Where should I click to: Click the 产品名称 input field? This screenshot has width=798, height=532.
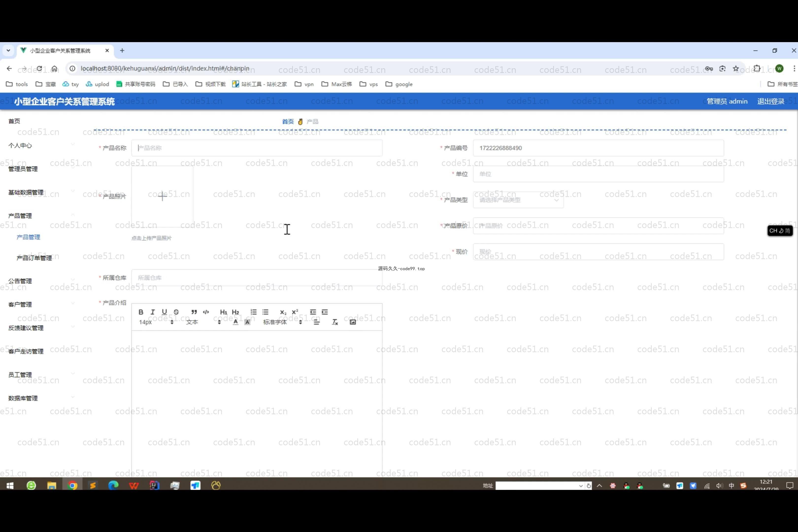pos(257,148)
